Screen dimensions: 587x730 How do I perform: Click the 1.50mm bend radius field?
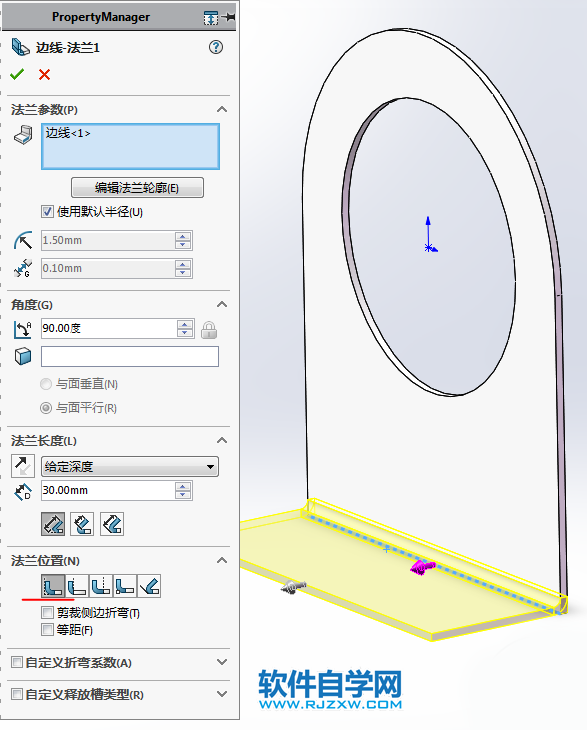point(108,240)
